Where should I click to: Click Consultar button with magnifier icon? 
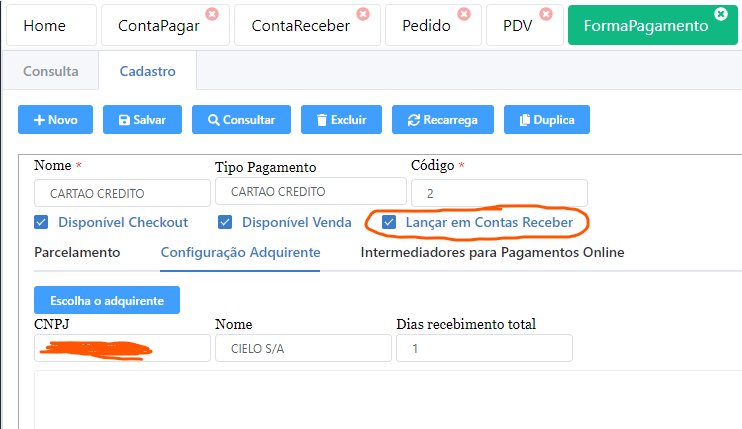[241, 119]
